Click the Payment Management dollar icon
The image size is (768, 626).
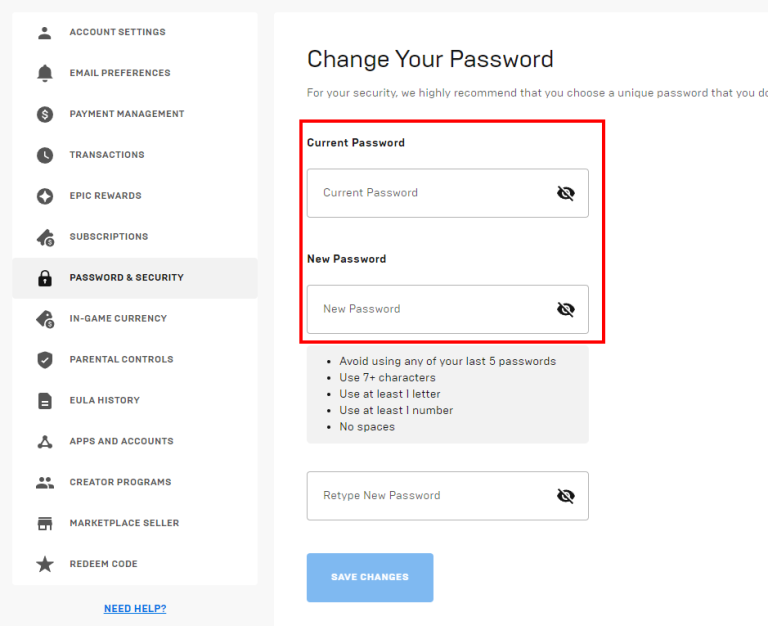click(x=45, y=114)
